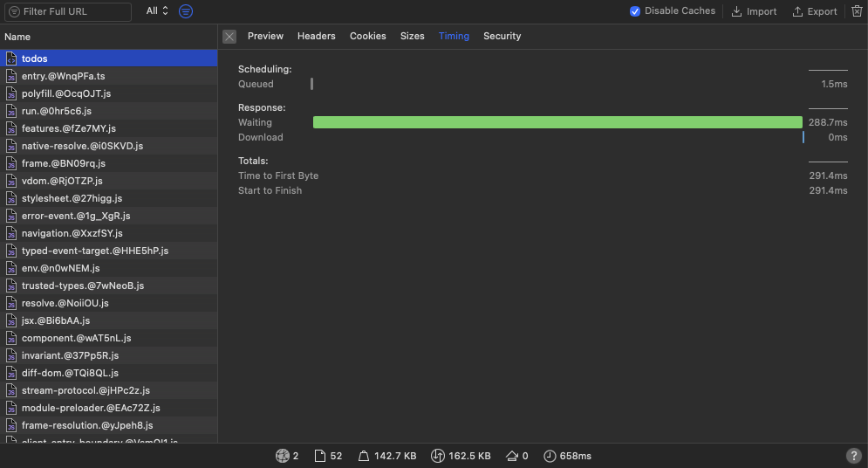This screenshot has height=468, width=868.
Task: Select polyfill.@OcqOJT.js in the list
Action: coord(108,93)
